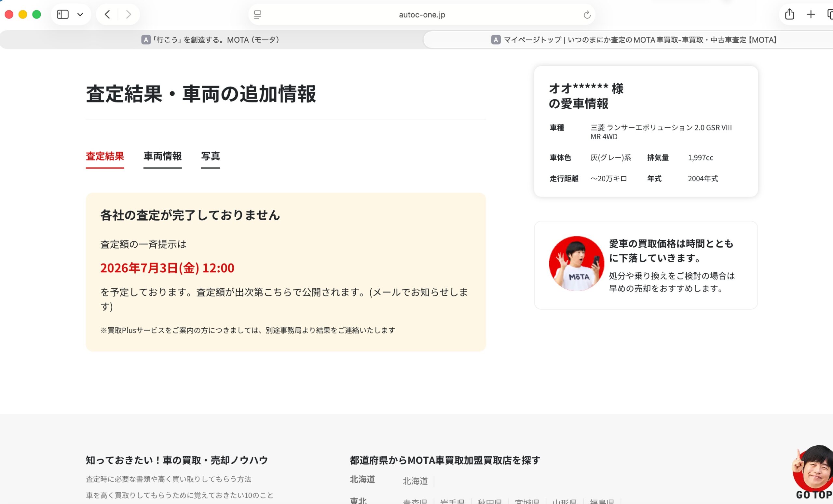Screen dimensions: 833x504
Task: Show the Safari sidebar
Action: click(63, 15)
